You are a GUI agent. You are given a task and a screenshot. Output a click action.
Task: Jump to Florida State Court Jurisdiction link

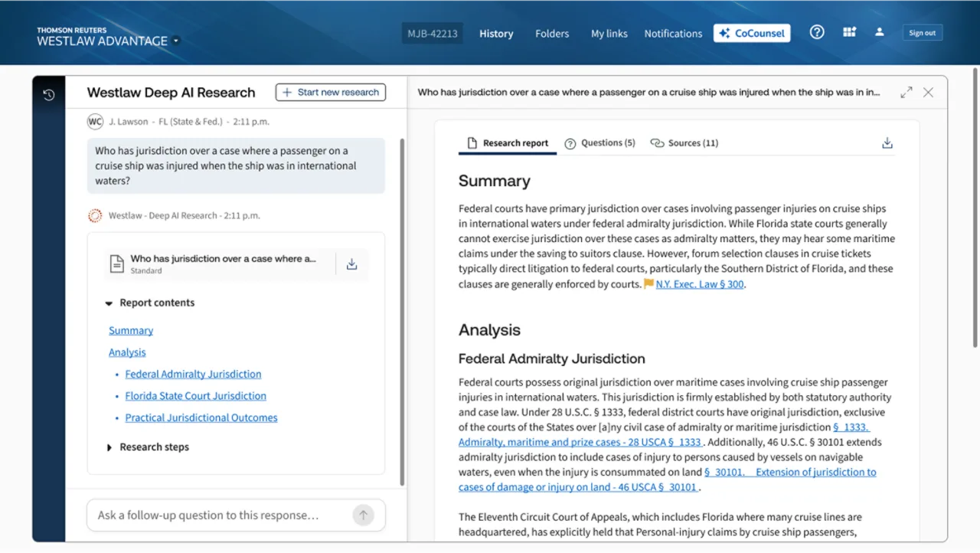coord(196,396)
